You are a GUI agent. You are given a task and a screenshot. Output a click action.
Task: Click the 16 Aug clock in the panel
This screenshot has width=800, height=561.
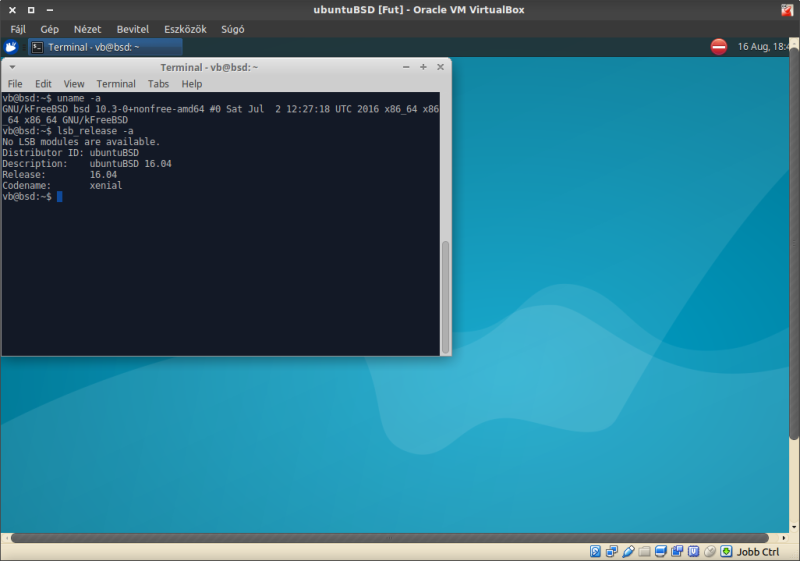tap(764, 46)
